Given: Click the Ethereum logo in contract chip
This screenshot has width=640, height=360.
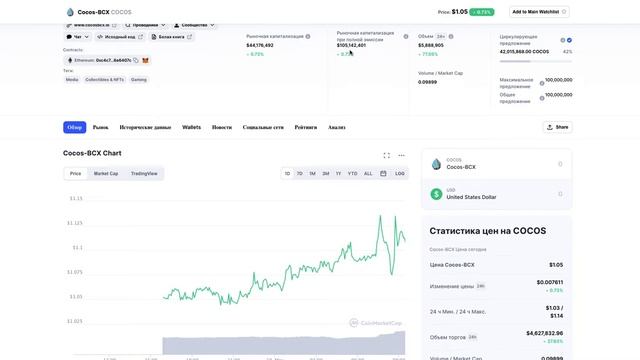Looking at the screenshot, I should coord(70,60).
